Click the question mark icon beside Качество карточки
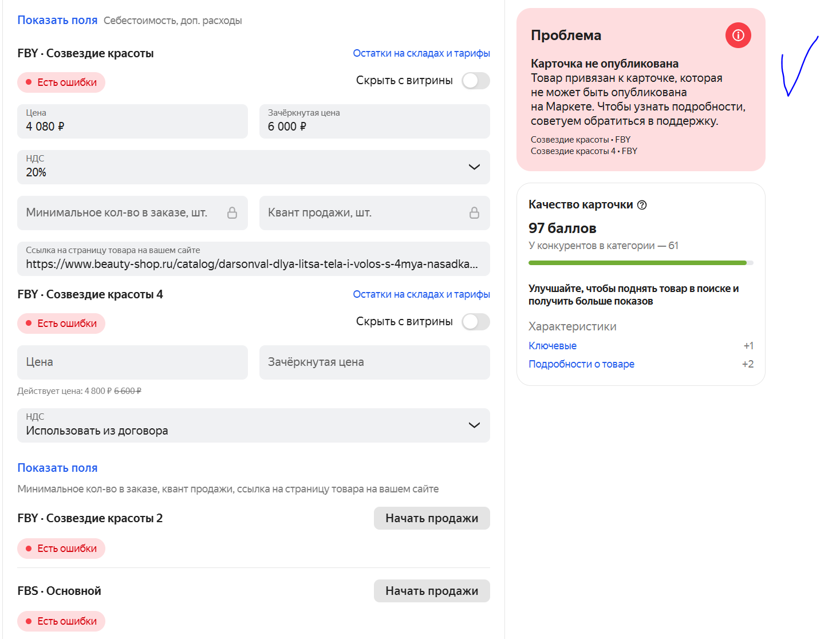The image size is (840, 639). (642, 205)
